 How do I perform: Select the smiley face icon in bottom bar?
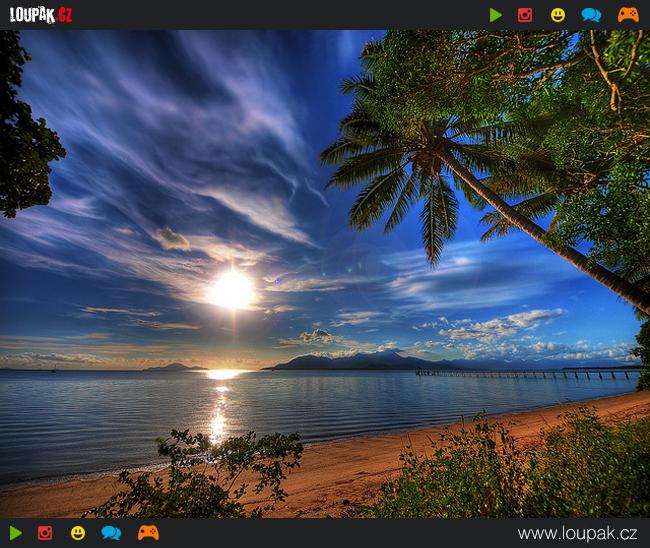point(78,533)
